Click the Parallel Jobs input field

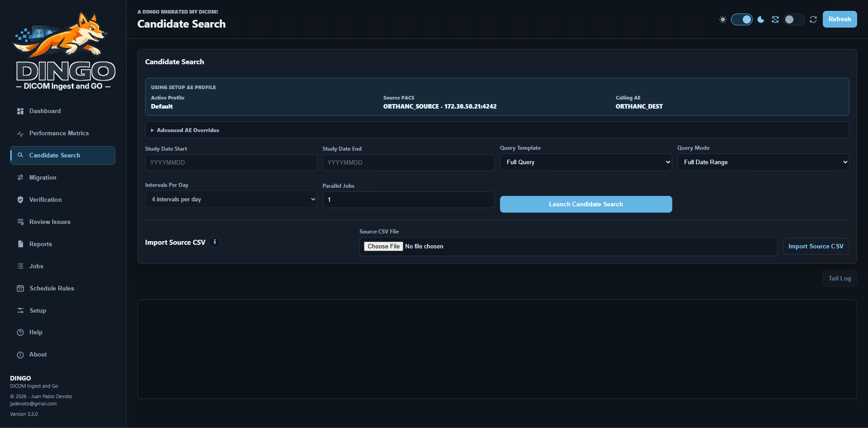tap(408, 200)
